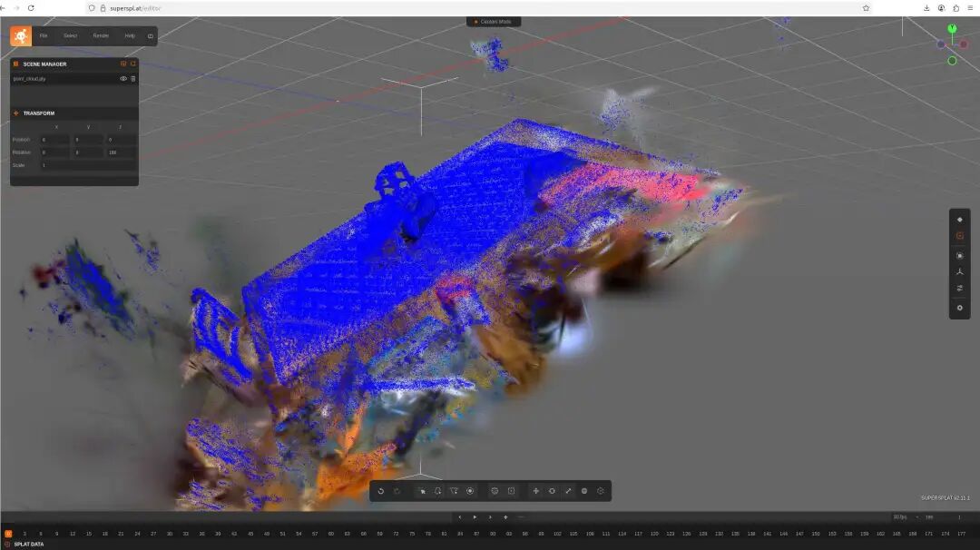Click the green Y axis gizmo
The width and height of the screenshot is (980, 550).
952,29
